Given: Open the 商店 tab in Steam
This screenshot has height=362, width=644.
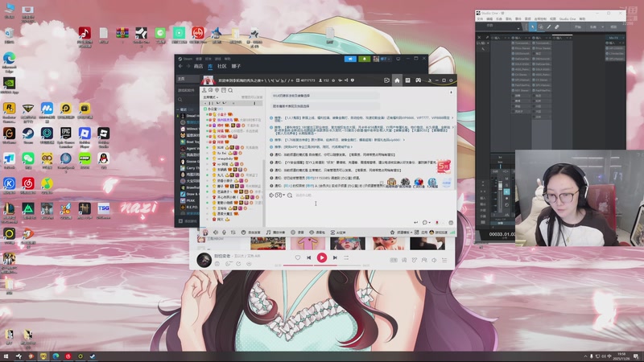Looking at the screenshot, I should point(198,66).
